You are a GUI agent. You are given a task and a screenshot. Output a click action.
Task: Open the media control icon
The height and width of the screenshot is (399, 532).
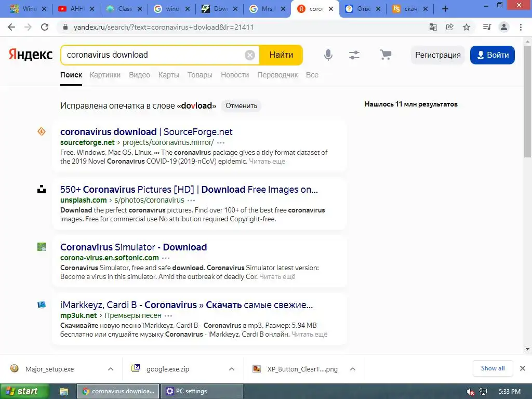pyautogui.click(x=487, y=27)
